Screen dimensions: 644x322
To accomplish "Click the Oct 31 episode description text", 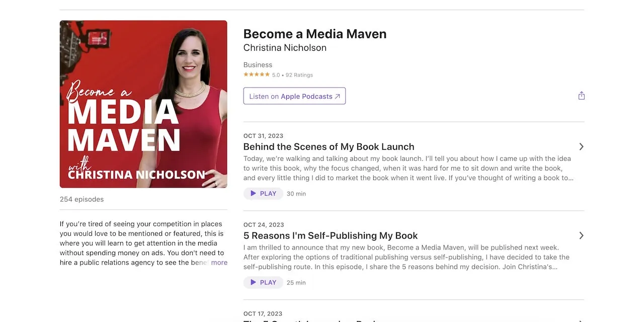I will [408, 168].
